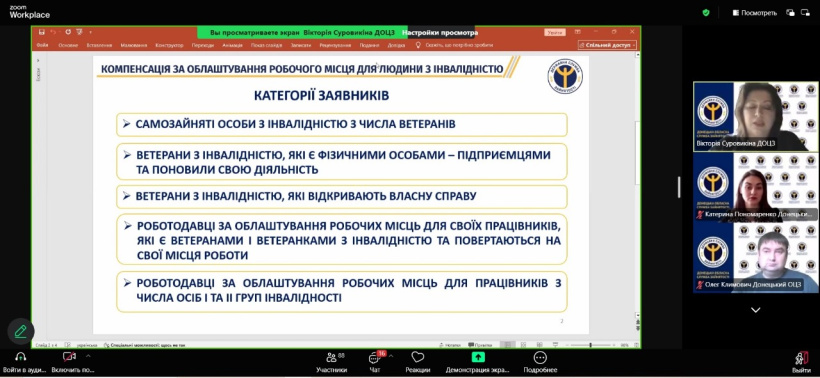
Task: Click the green annotation pencil icon
Action: point(21,331)
